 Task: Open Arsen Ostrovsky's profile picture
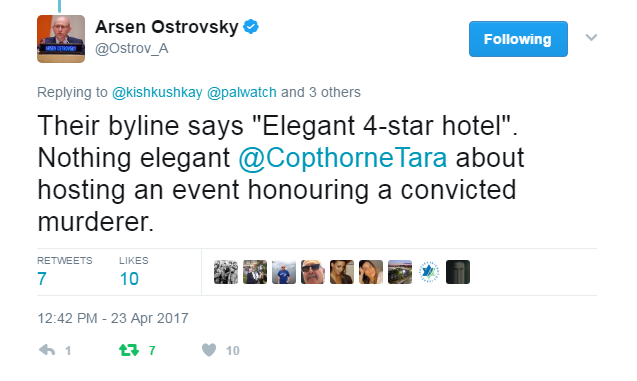tap(61, 39)
